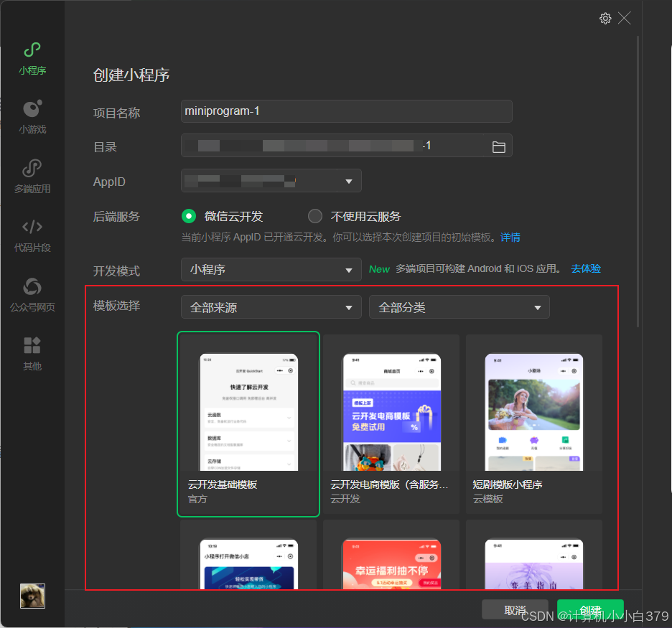Select the 云开发基础模板 template card

click(x=248, y=424)
